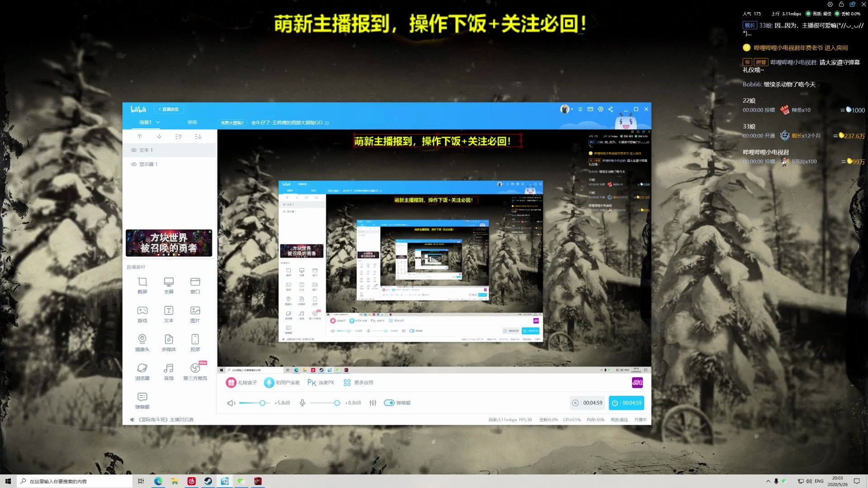Viewport: 868px width, 488px height.
Task: Adjust the microphone volume slider
Action: click(337, 403)
